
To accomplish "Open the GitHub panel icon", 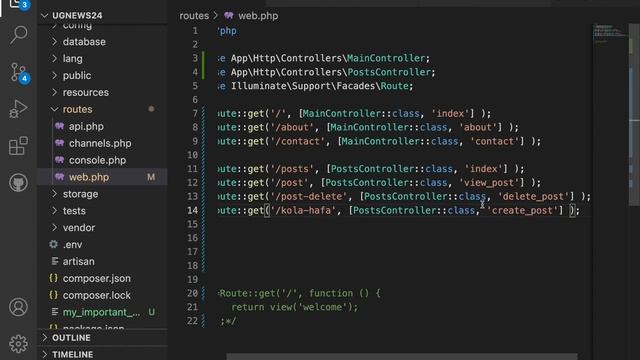I will pos(18,182).
